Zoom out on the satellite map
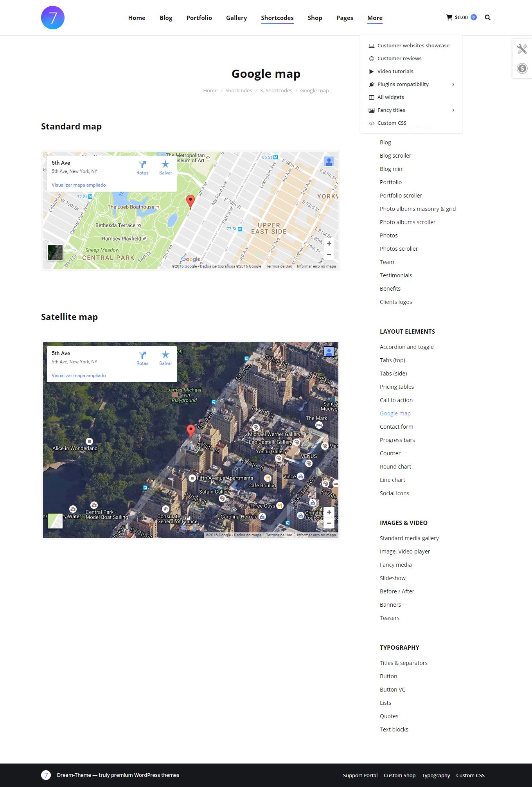The image size is (532, 787). pos(329,523)
